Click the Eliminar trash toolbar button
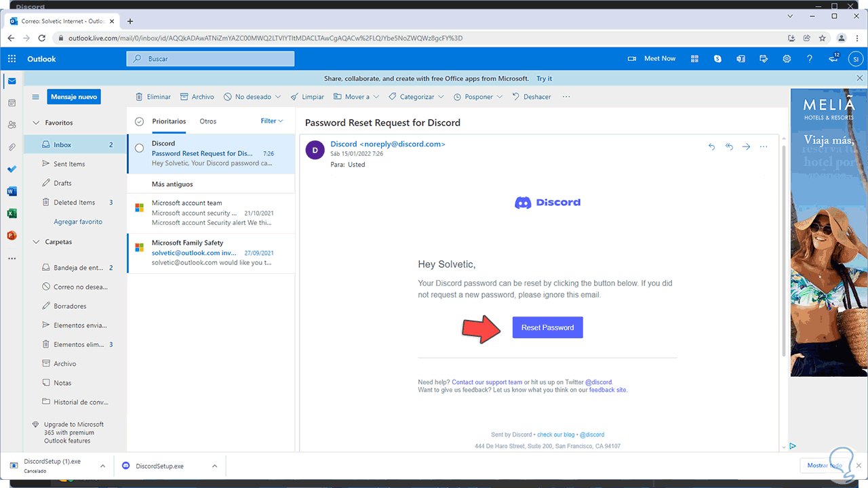The height and width of the screenshot is (488, 868). click(153, 97)
